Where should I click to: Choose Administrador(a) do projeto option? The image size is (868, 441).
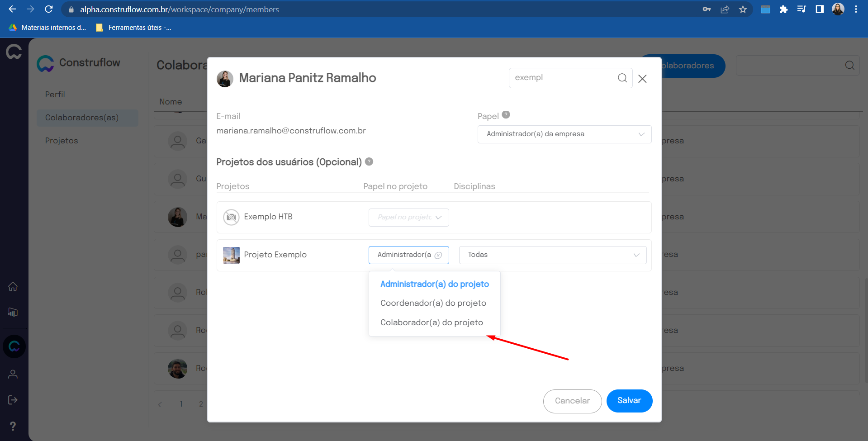434,284
